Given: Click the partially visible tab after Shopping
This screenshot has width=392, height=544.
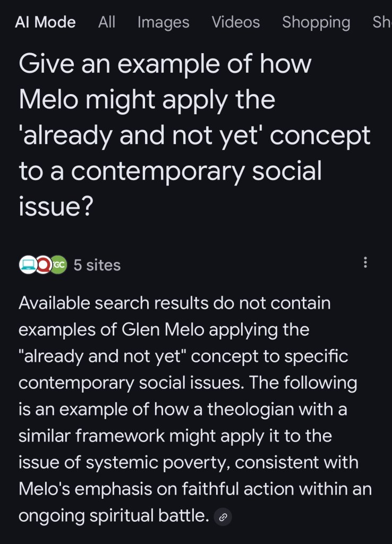Looking at the screenshot, I should (382, 22).
